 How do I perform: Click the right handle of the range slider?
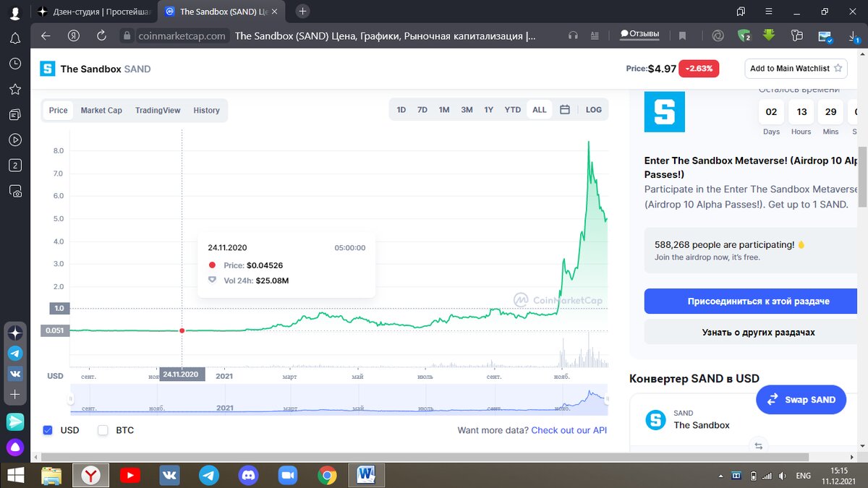pos(606,399)
